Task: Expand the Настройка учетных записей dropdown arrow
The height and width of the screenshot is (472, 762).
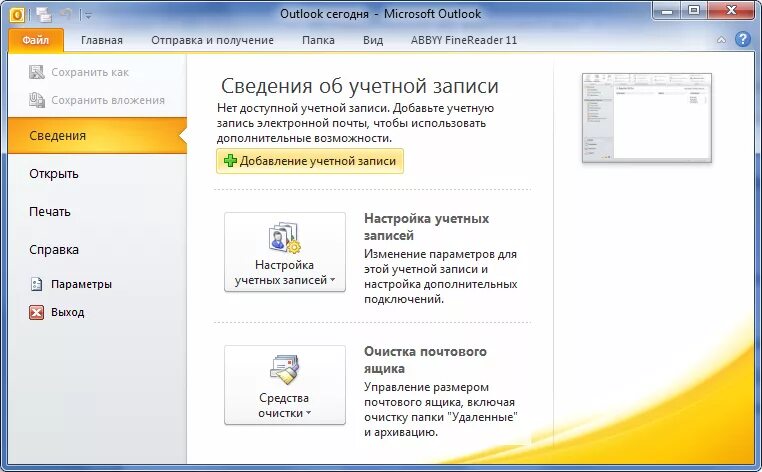Action: [x=332, y=280]
